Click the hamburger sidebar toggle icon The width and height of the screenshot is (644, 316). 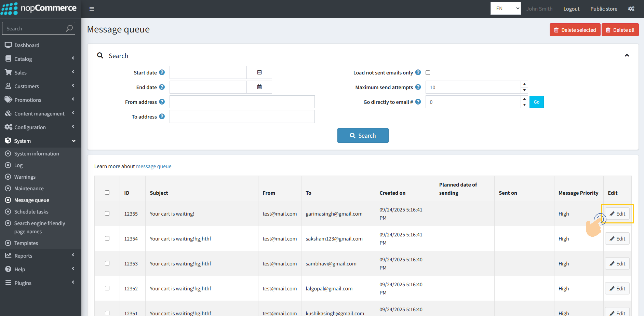pos(92,9)
